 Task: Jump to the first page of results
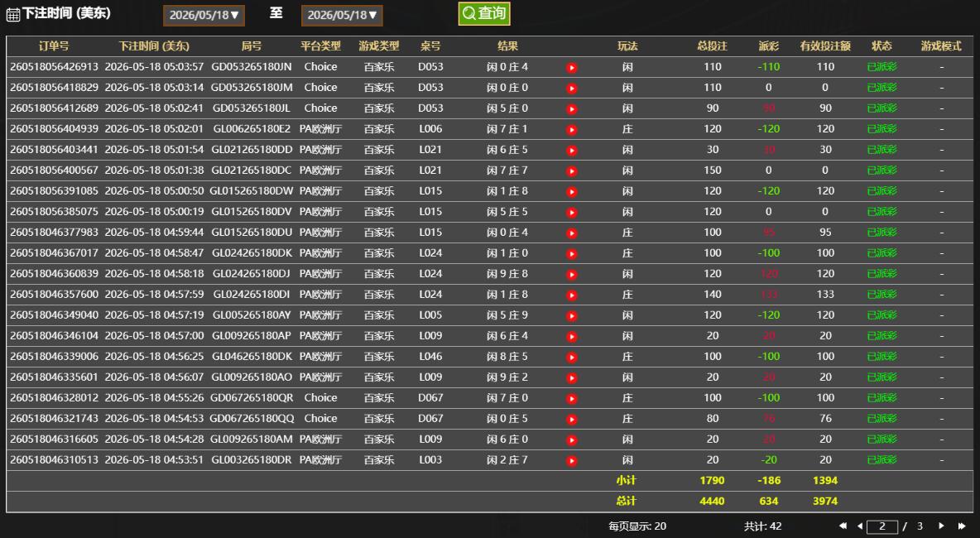(x=843, y=526)
